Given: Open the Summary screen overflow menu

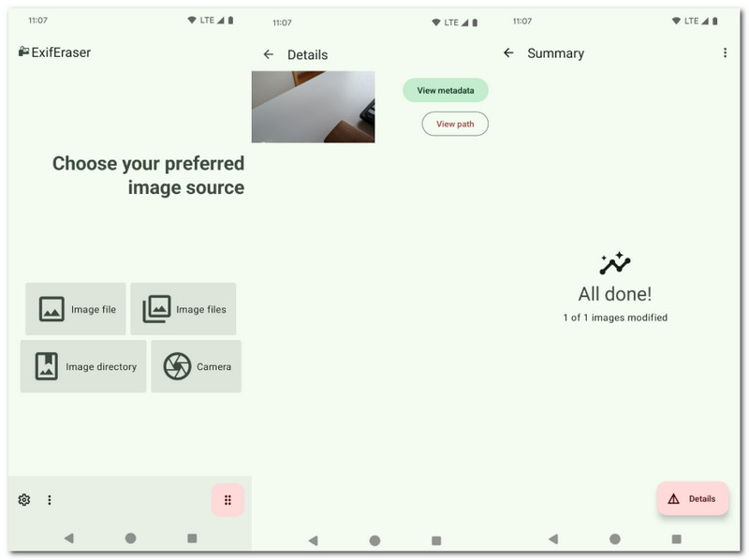Looking at the screenshot, I should 725,53.
